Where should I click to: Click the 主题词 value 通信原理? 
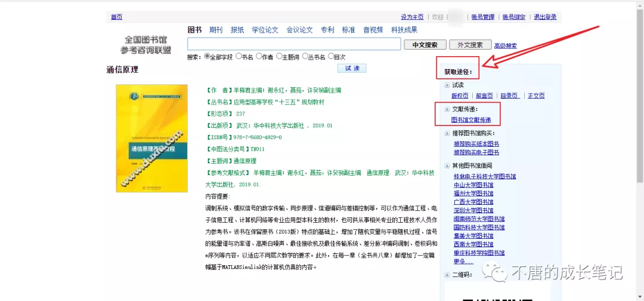click(x=245, y=161)
